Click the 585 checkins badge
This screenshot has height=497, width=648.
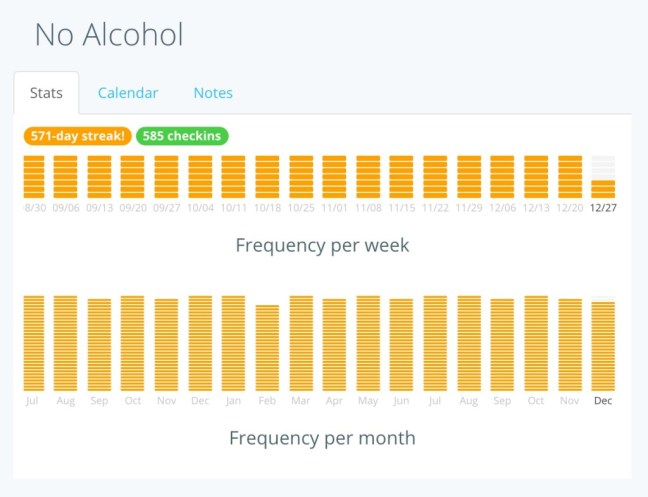tap(182, 136)
